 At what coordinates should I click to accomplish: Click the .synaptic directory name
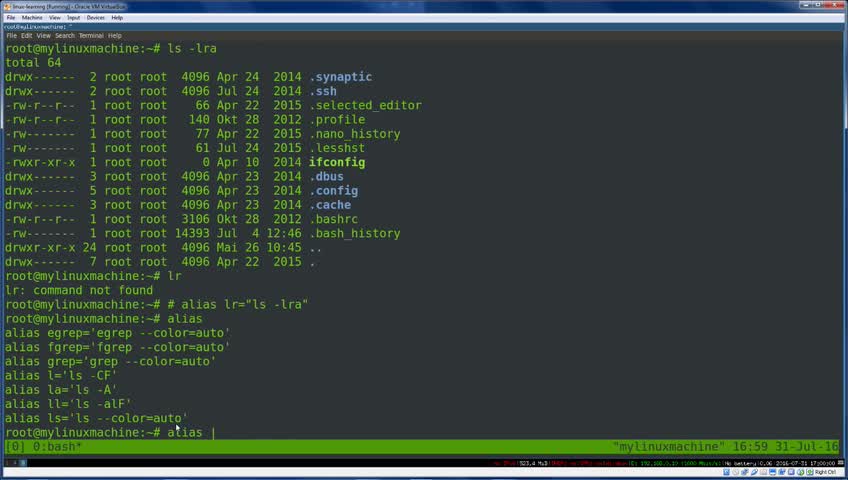(x=340, y=77)
